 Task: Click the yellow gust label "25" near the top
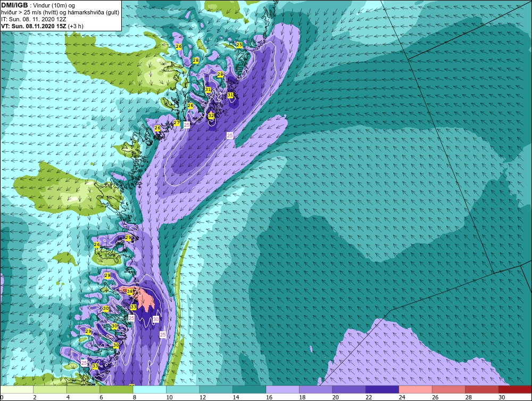[239, 45]
